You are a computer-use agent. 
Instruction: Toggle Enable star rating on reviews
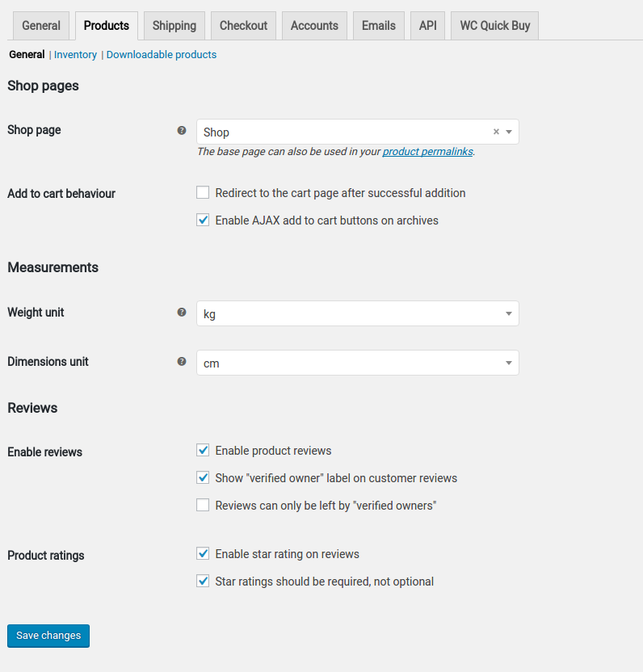click(x=203, y=554)
